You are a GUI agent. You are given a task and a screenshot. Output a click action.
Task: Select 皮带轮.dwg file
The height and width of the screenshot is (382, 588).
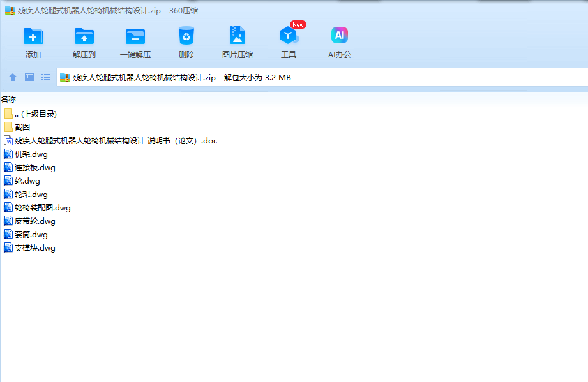pos(29,221)
